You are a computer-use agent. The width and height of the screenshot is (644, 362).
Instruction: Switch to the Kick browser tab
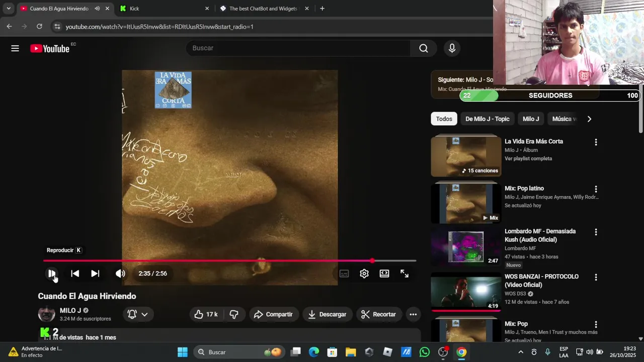164,9
